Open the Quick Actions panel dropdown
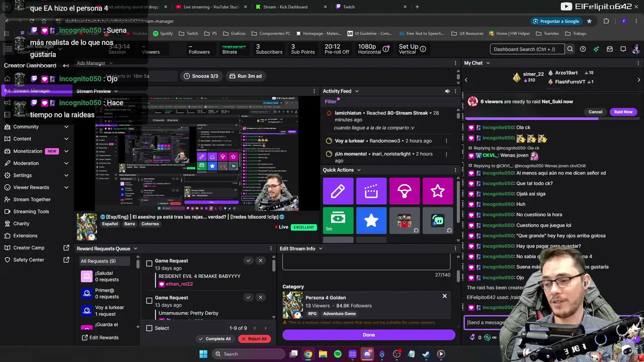Screen dimensions: 644x362 pos(359,170)
